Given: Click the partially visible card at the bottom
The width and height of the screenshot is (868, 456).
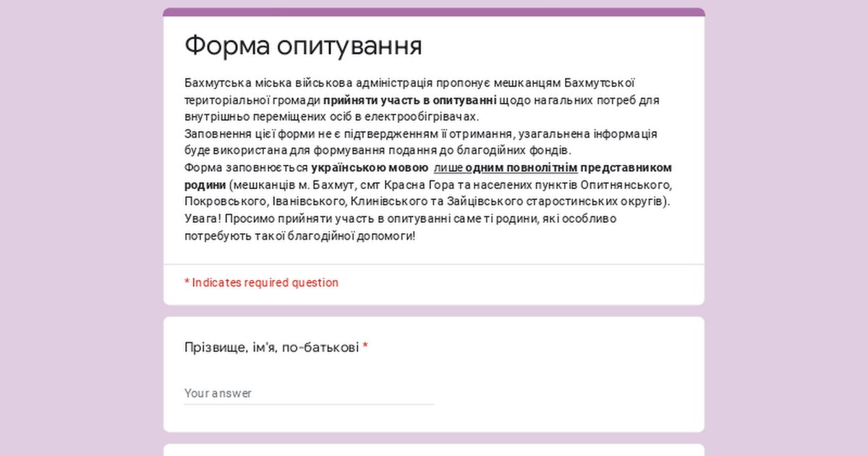Looking at the screenshot, I should click(x=434, y=450).
